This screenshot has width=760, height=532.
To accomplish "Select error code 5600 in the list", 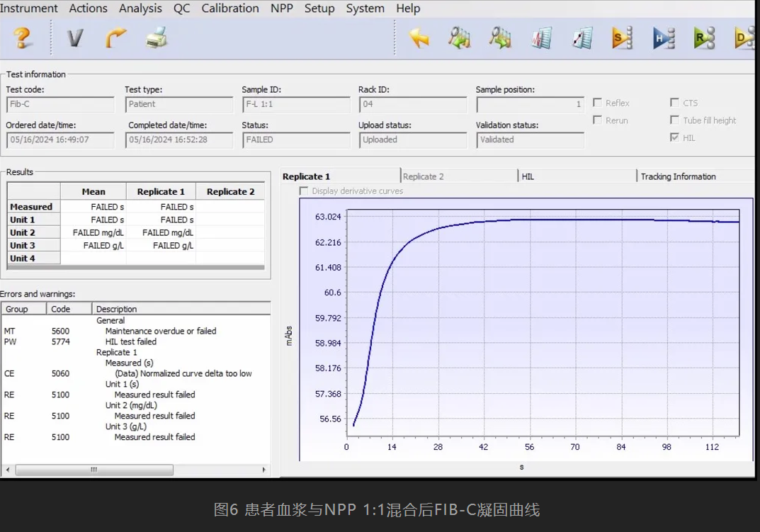I will tap(61, 331).
